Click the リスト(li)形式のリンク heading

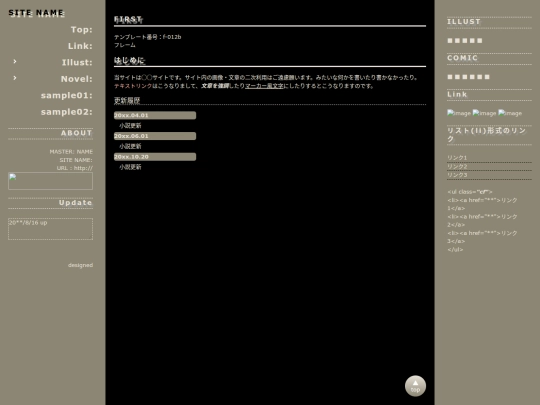click(x=486, y=135)
